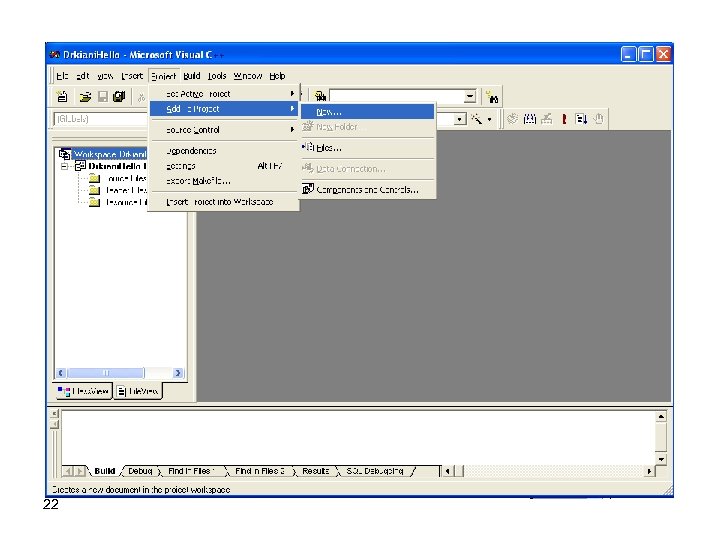Open the Insert menu

[x=132, y=76]
